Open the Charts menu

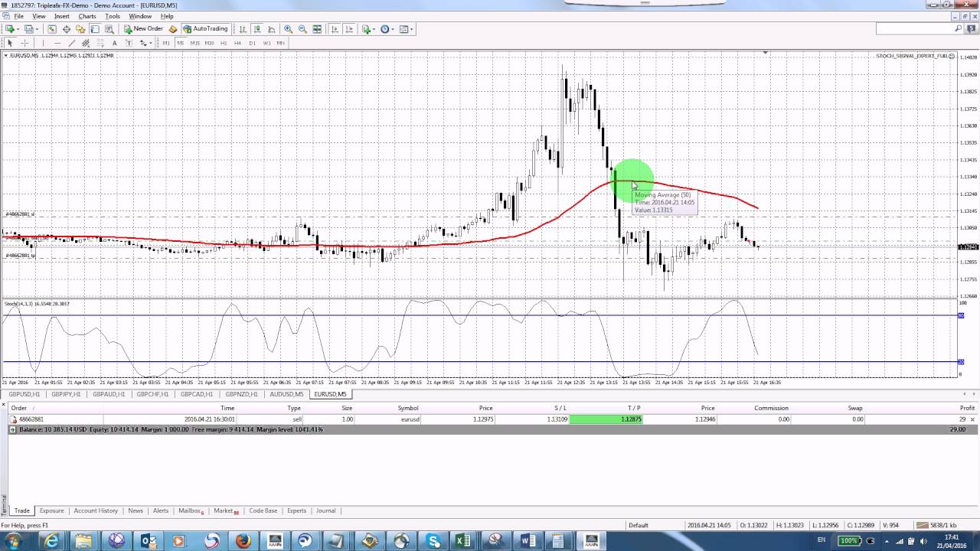pos(87,16)
